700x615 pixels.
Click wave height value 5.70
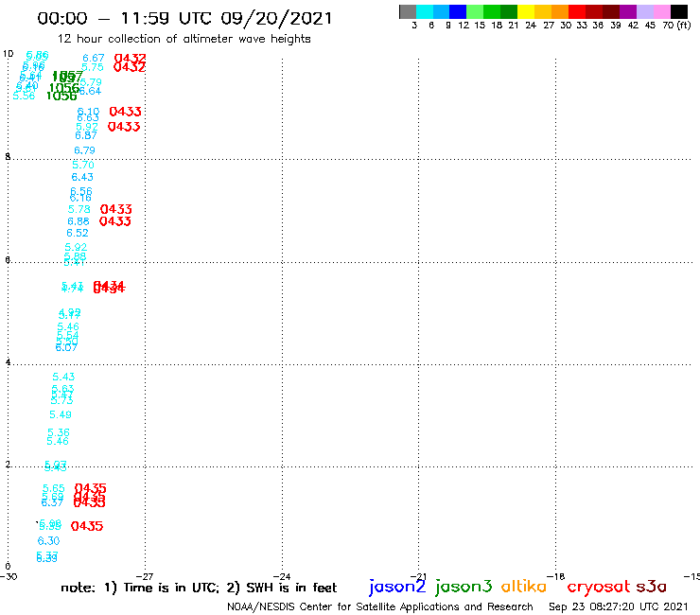[x=83, y=165]
